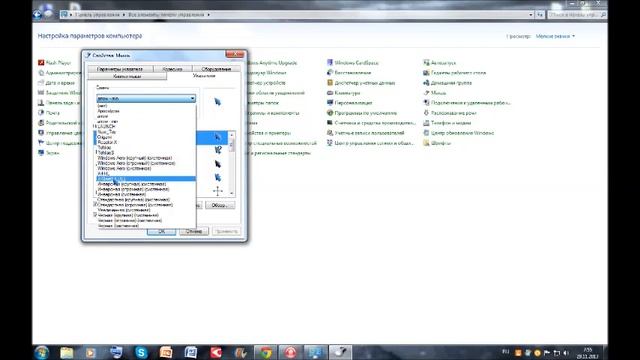
Task: Choose the (нет) scheme option
Action: [x=146, y=106]
